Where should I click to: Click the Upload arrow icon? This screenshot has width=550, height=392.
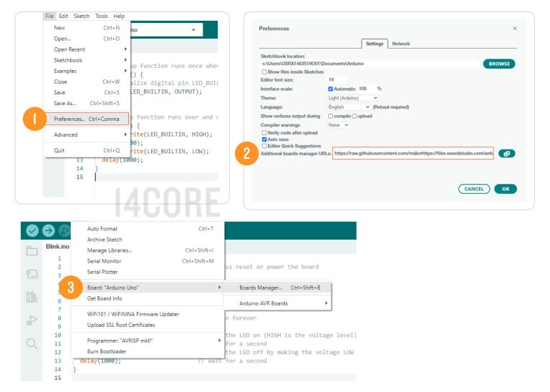[48, 230]
